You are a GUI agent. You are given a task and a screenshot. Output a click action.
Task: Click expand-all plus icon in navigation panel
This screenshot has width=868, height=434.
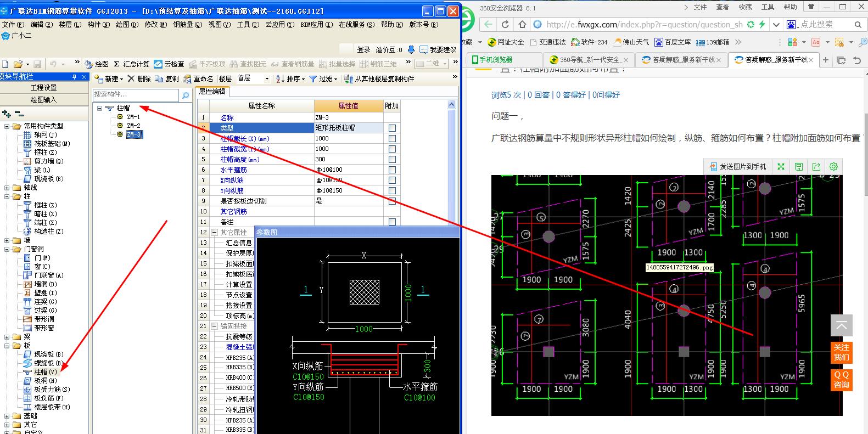tap(7, 114)
